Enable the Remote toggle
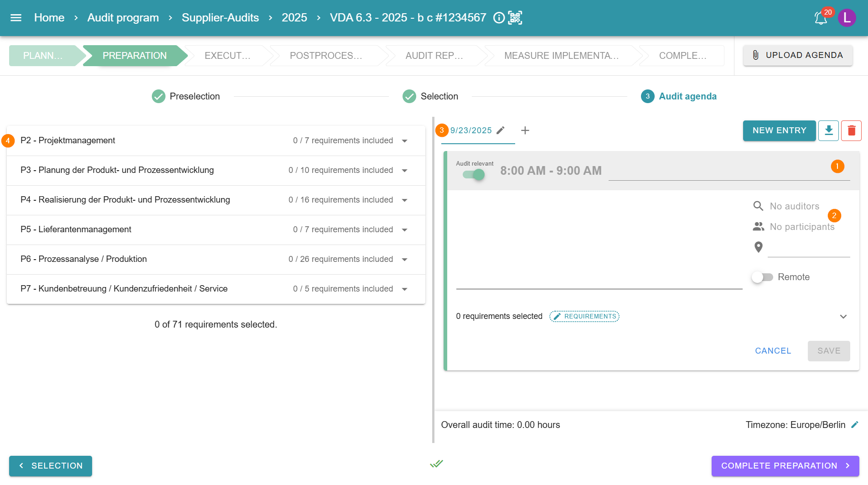This screenshot has height=485, width=868. pyautogui.click(x=762, y=277)
